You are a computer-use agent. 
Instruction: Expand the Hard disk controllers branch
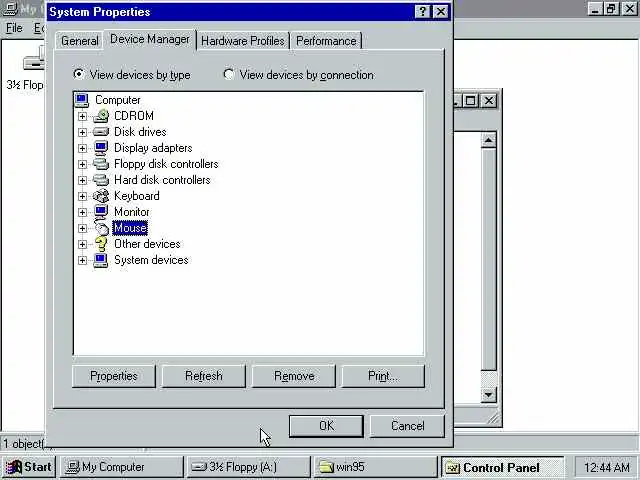click(x=82, y=180)
